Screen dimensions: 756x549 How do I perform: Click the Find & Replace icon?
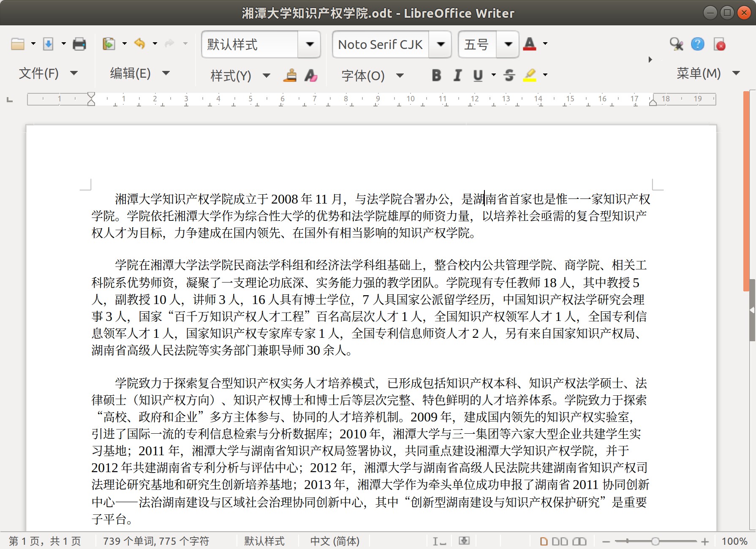coord(676,44)
